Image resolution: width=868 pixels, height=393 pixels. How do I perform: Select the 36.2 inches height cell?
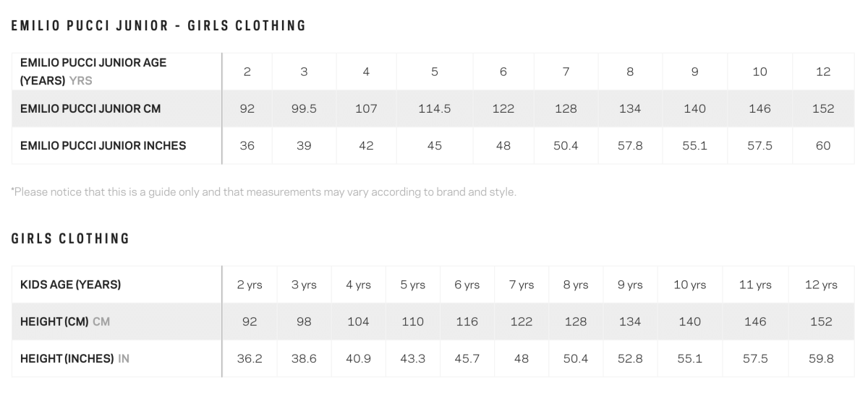point(250,358)
